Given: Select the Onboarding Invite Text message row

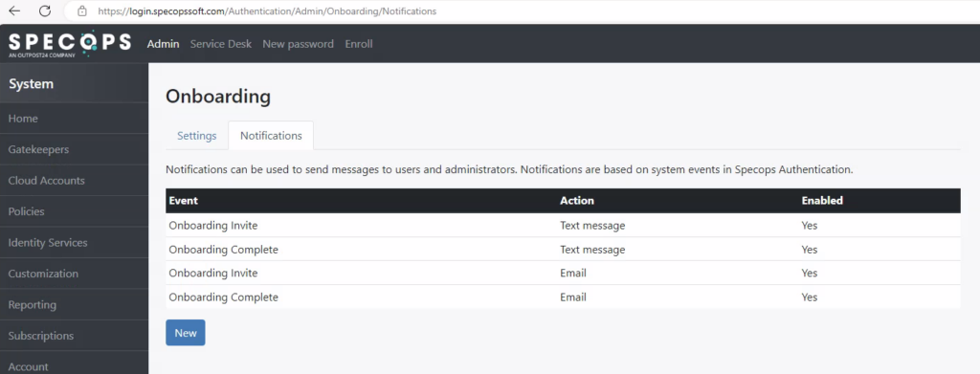Looking at the screenshot, I should coord(563,226).
